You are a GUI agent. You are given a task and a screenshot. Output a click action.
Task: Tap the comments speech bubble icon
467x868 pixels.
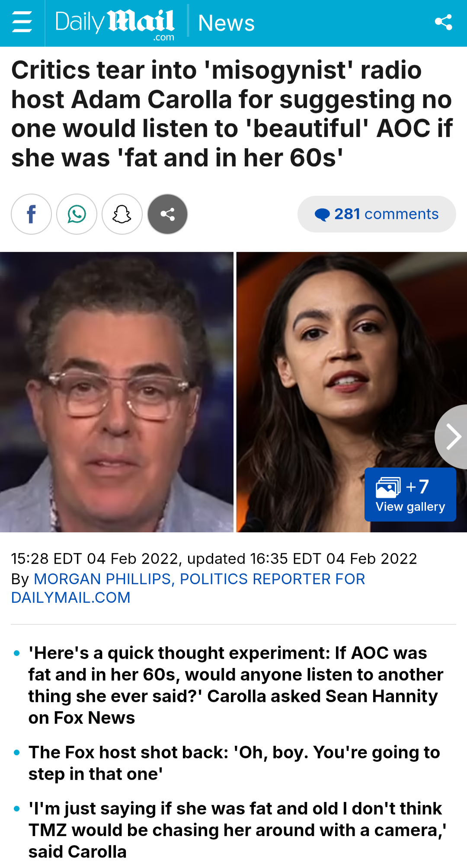(x=322, y=215)
